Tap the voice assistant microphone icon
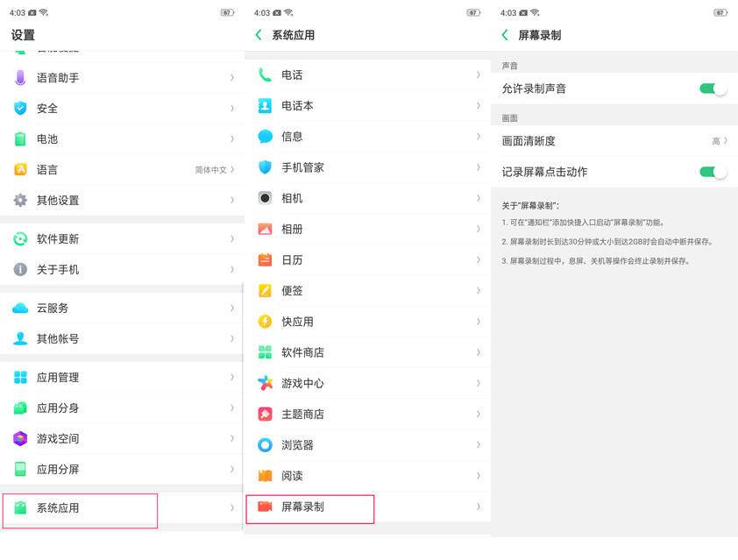The image size is (738, 560). coord(20,78)
